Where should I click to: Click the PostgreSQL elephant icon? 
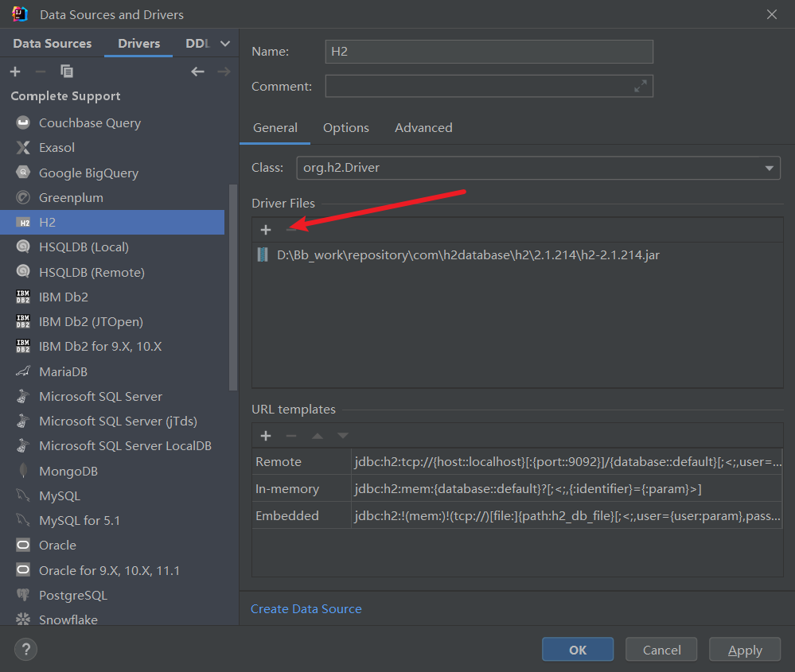coord(23,595)
